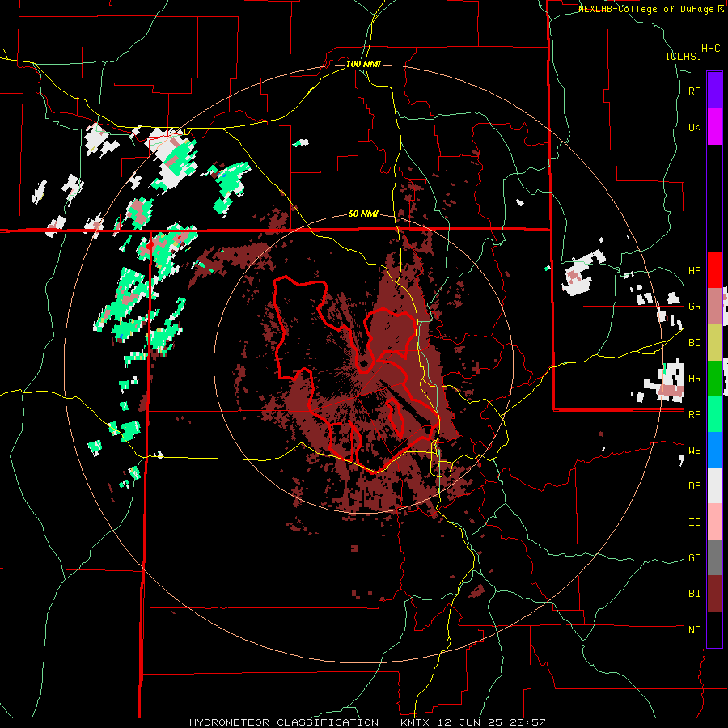Click the 'HA' legend label text
The height and width of the screenshot is (728, 728).
coord(694,271)
